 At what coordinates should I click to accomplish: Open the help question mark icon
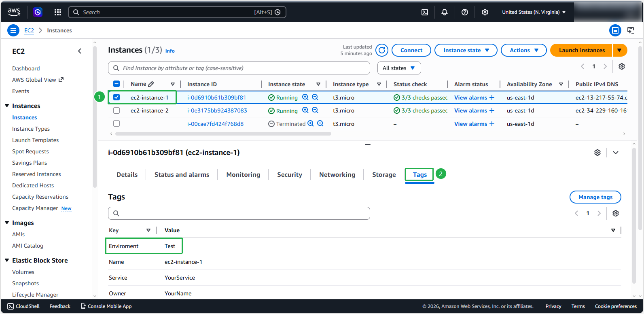point(465,12)
